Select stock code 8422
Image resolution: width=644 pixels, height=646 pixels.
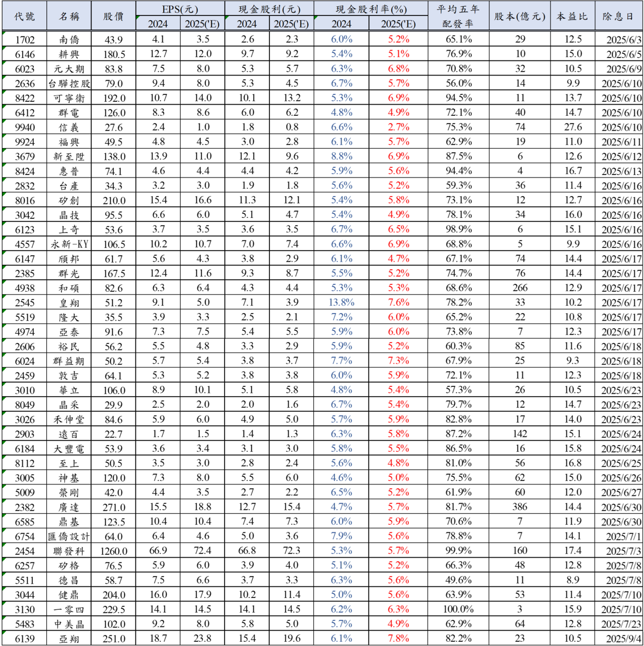[x=24, y=98]
